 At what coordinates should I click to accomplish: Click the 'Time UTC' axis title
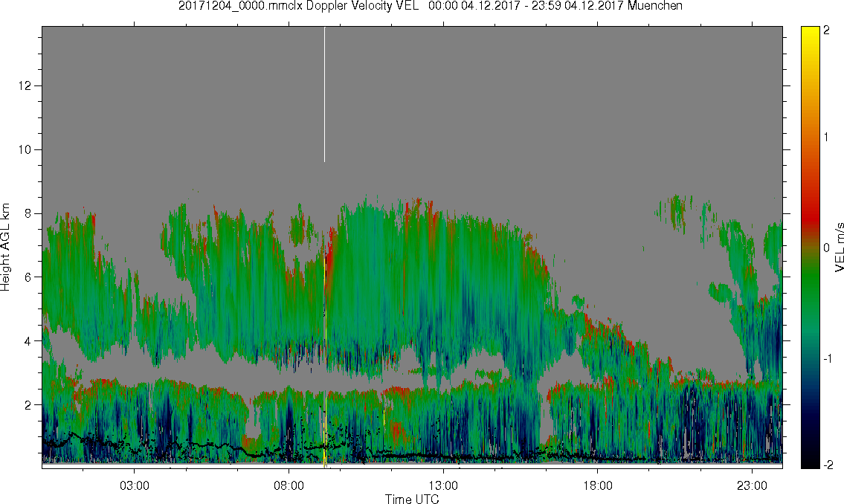pyautogui.click(x=412, y=499)
